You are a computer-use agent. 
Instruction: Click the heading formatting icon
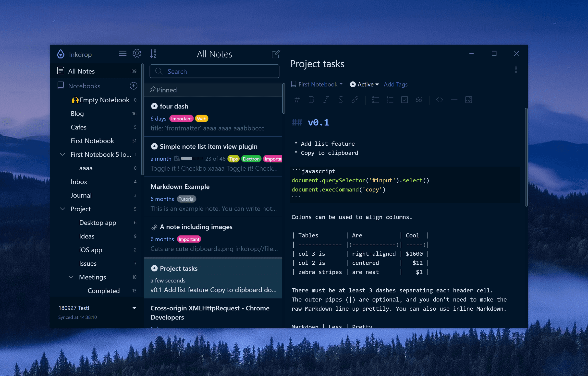tap(297, 100)
